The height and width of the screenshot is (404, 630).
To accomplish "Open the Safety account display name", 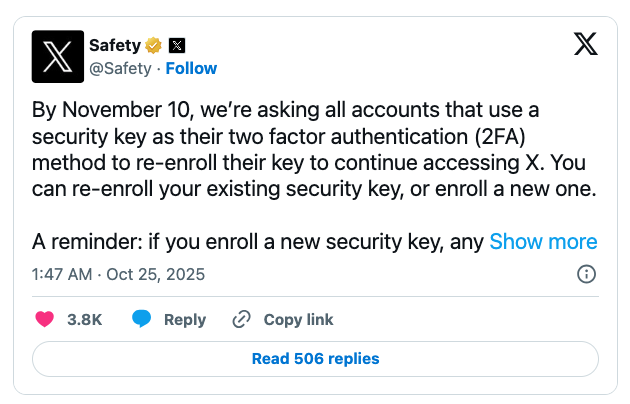I will click(114, 45).
